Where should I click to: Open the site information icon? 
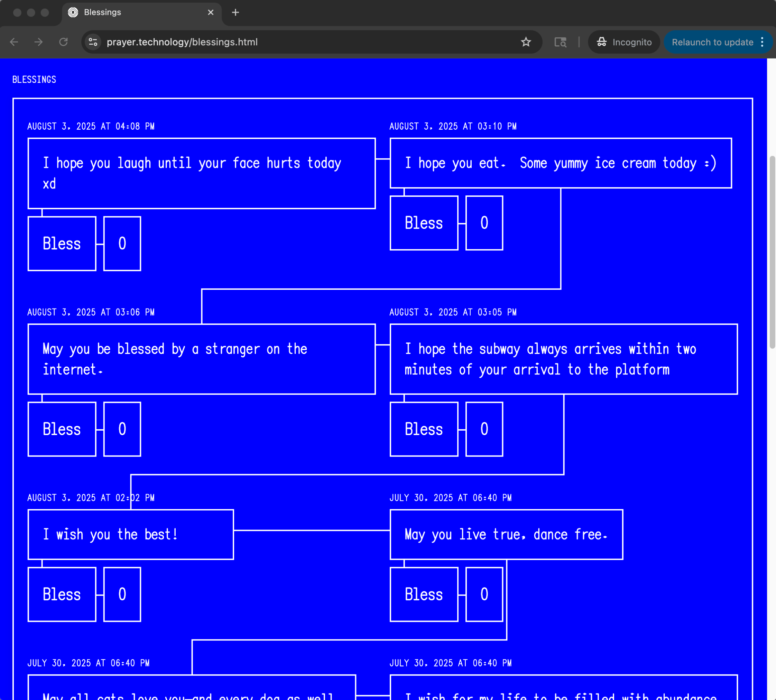coord(93,42)
